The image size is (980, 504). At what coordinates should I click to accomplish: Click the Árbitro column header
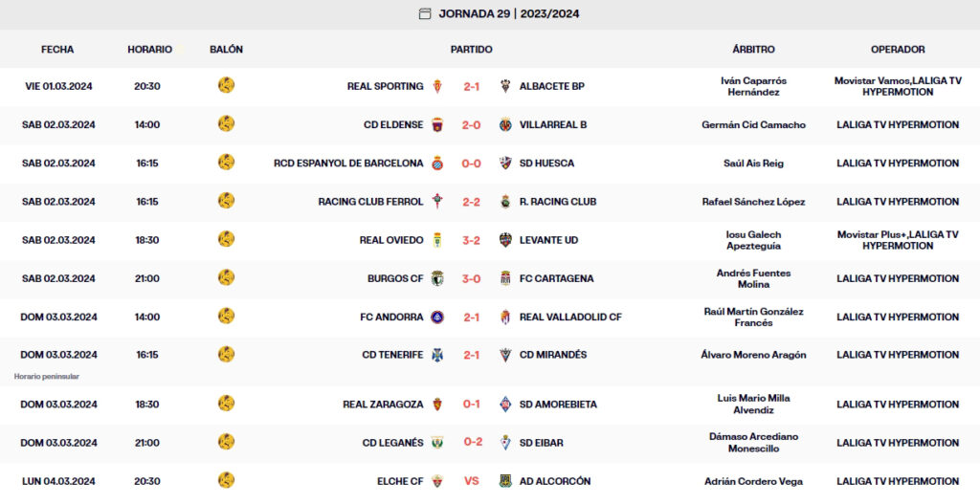click(753, 49)
